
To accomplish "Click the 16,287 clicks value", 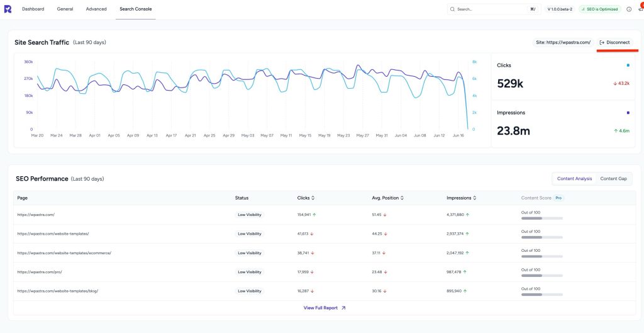I will click(x=303, y=291).
